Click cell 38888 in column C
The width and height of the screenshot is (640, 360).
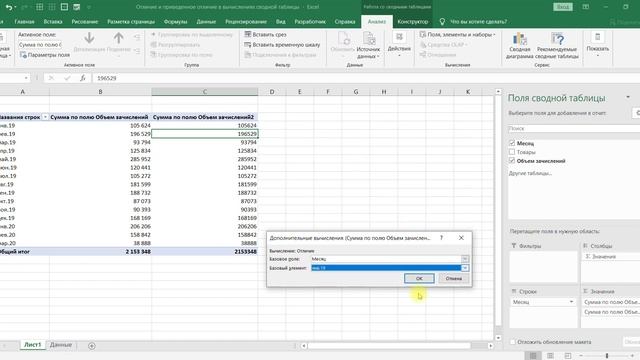pyautogui.click(x=204, y=243)
